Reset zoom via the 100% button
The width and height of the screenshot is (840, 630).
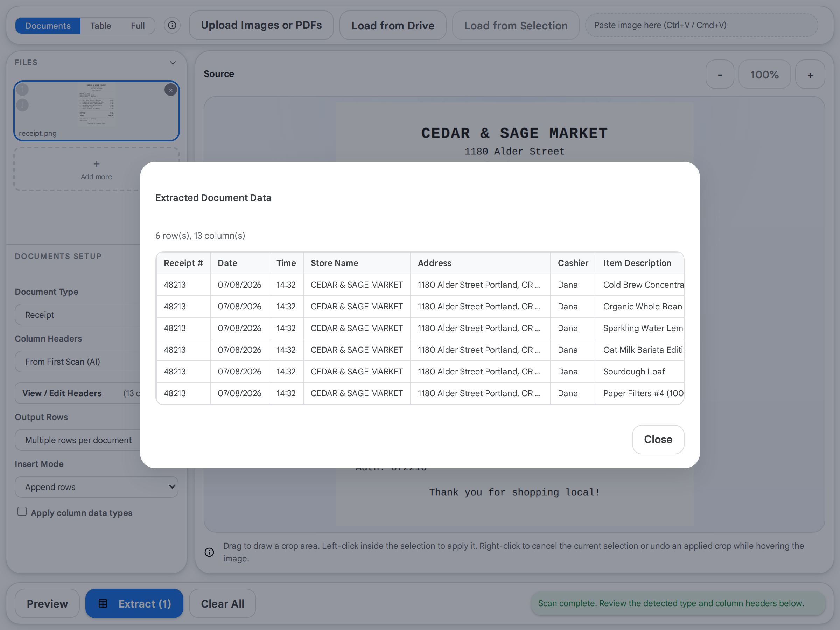(764, 75)
